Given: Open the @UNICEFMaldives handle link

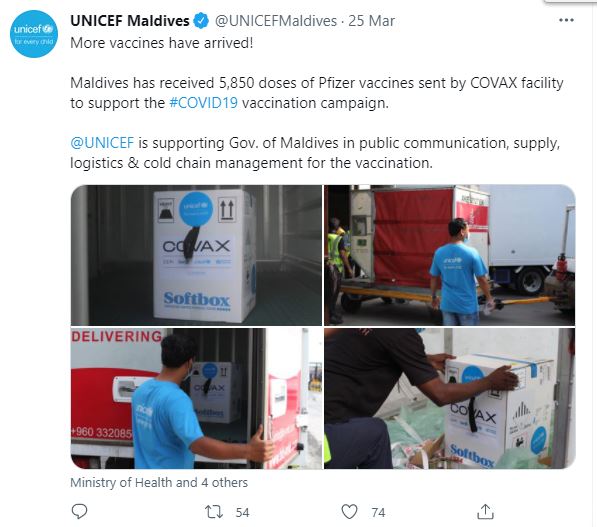Looking at the screenshot, I should tap(276, 21).
